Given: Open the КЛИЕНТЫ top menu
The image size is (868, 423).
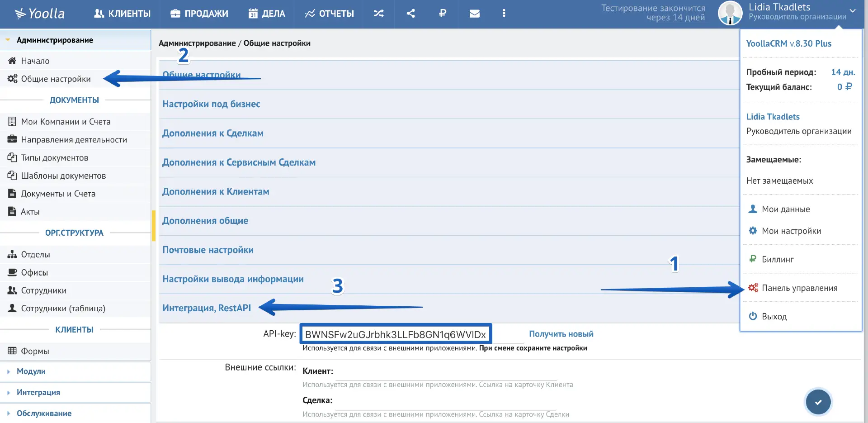Looking at the screenshot, I should click(122, 14).
